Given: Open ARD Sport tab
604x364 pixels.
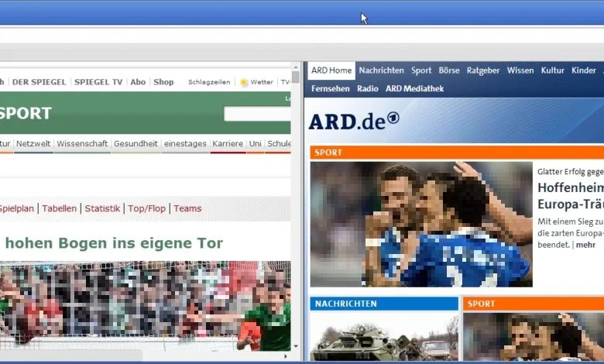Looking at the screenshot, I should (421, 70).
